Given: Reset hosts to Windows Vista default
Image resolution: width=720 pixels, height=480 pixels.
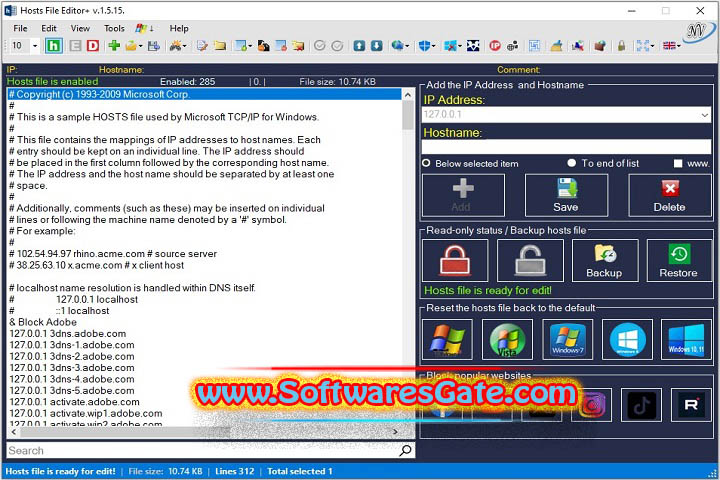Looking at the screenshot, I should [x=507, y=339].
